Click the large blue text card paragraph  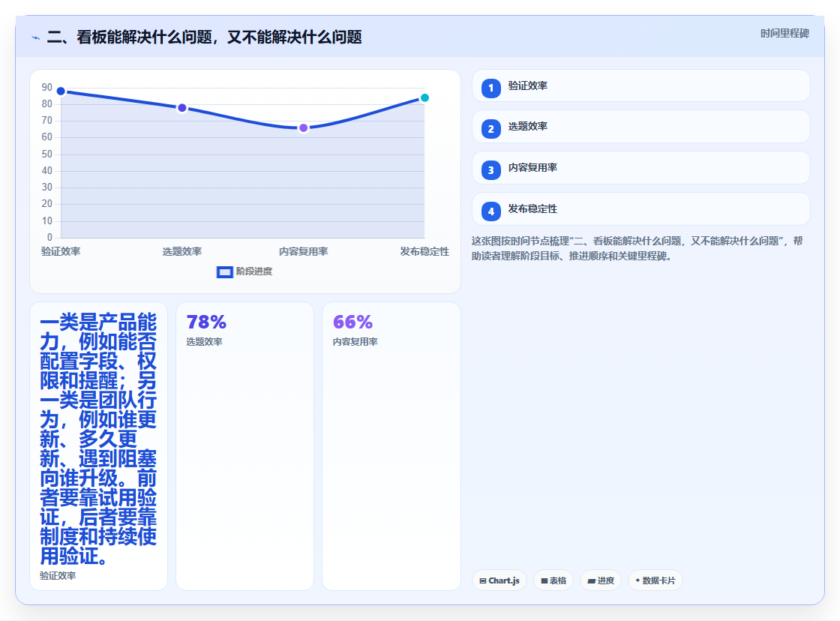98,439
